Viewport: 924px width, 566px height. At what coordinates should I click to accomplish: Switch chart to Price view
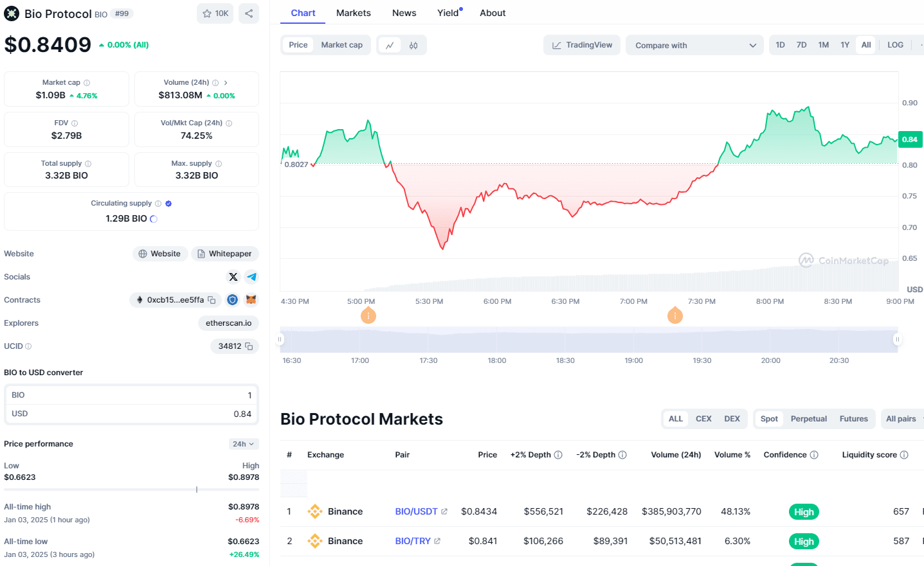coord(298,45)
